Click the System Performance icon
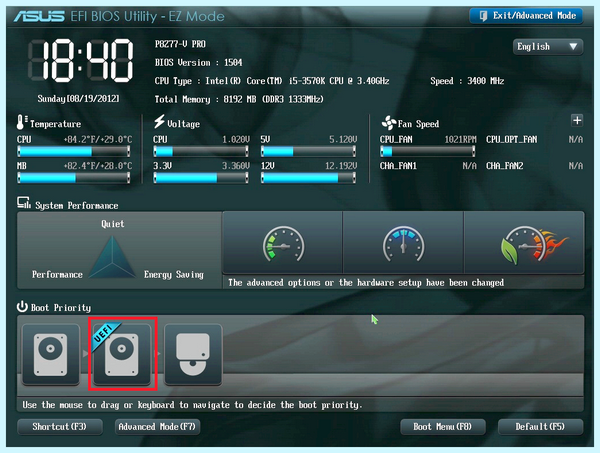Viewport: 600px width, 453px height. (x=24, y=203)
